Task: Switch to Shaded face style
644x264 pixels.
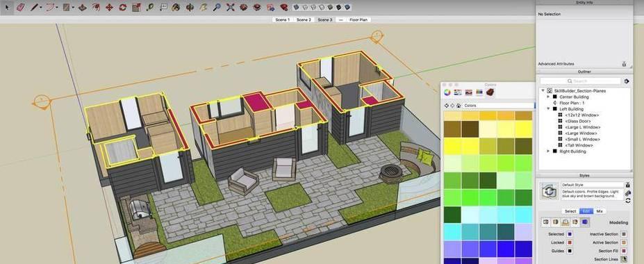Action: [x=330, y=7]
